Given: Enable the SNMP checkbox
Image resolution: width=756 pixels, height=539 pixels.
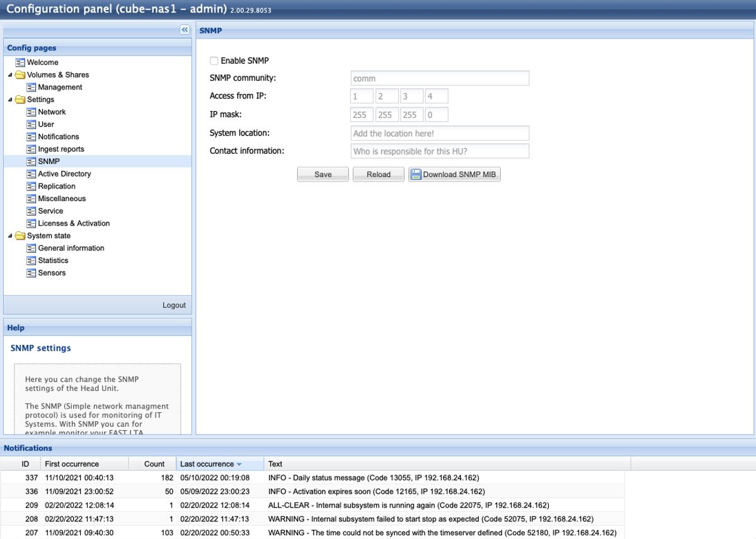Looking at the screenshot, I should [214, 61].
